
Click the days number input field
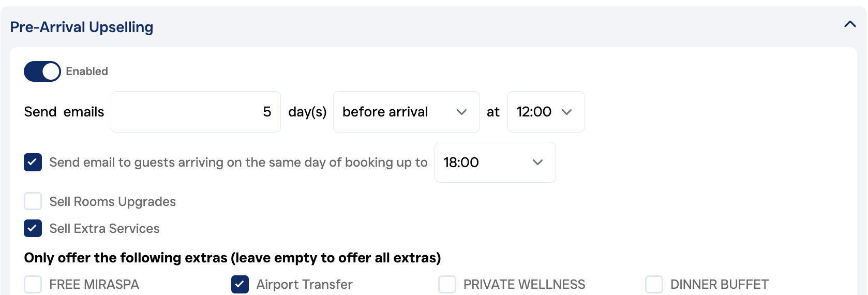[196, 112]
